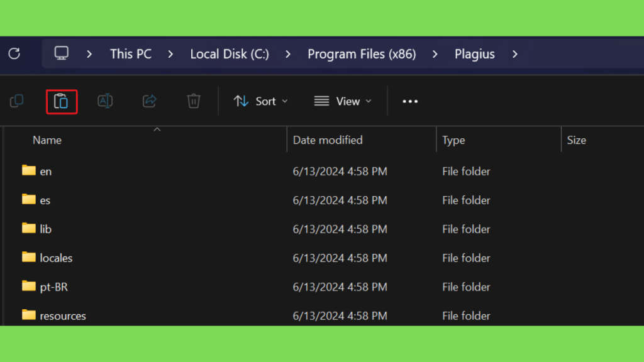The width and height of the screenshot is (644, 362).
Task: Click 'File folder' type in resources row
Action: coord(466,316)
